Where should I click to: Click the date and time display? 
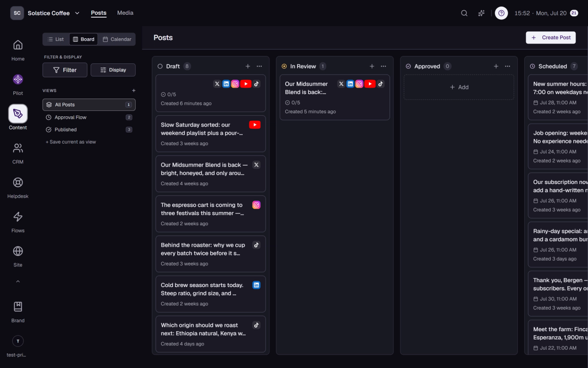[x=540, y=13]
